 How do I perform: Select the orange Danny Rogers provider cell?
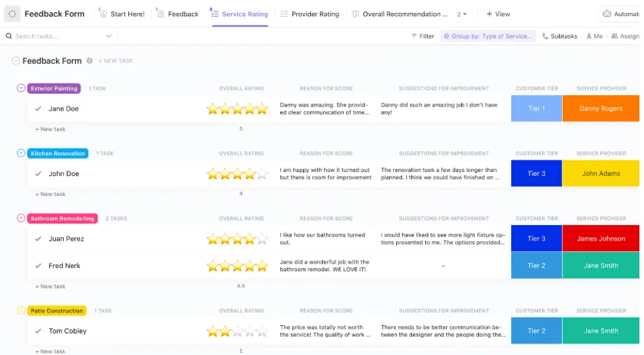[600, 108]
